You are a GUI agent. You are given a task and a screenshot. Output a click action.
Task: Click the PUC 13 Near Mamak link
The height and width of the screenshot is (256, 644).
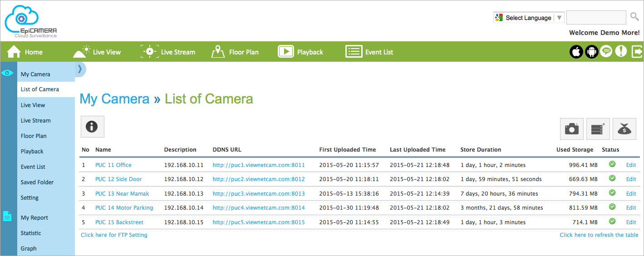pos(122,193)
